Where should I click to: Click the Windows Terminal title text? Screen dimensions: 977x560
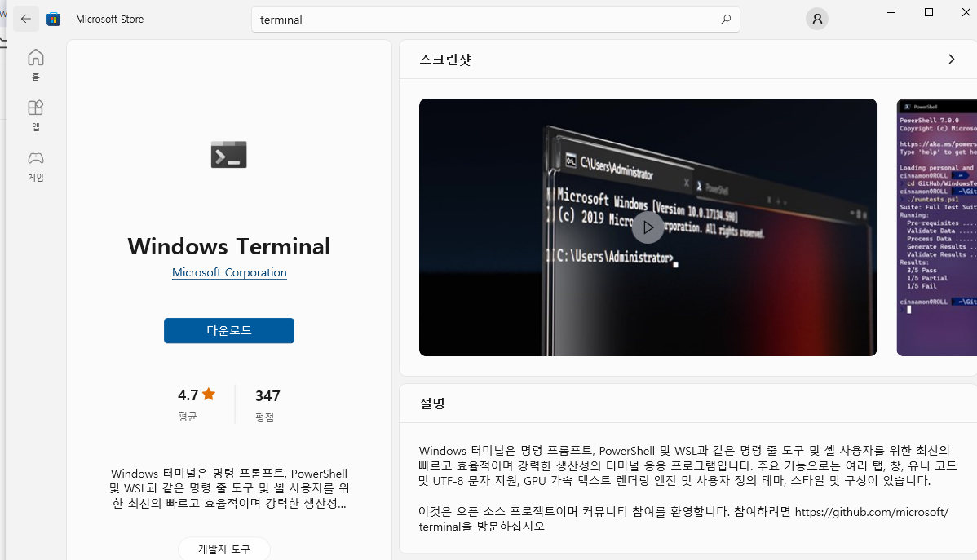click(x=228, y=247)
